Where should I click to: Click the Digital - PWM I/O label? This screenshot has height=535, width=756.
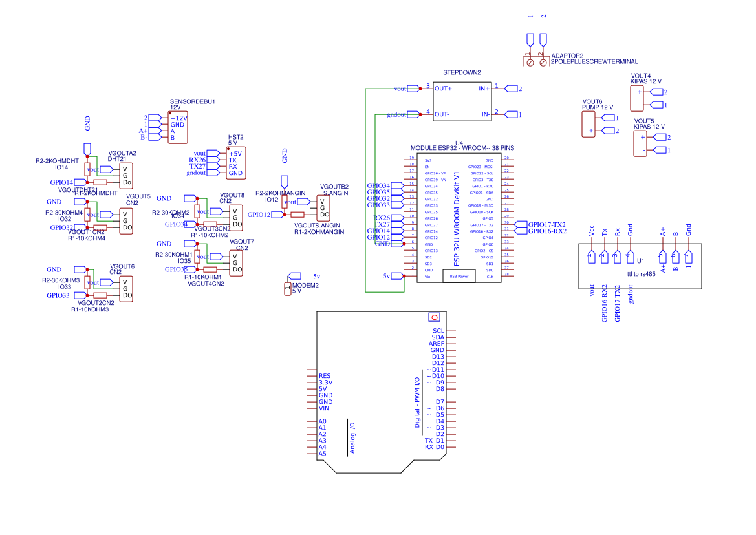coord(417,403)
